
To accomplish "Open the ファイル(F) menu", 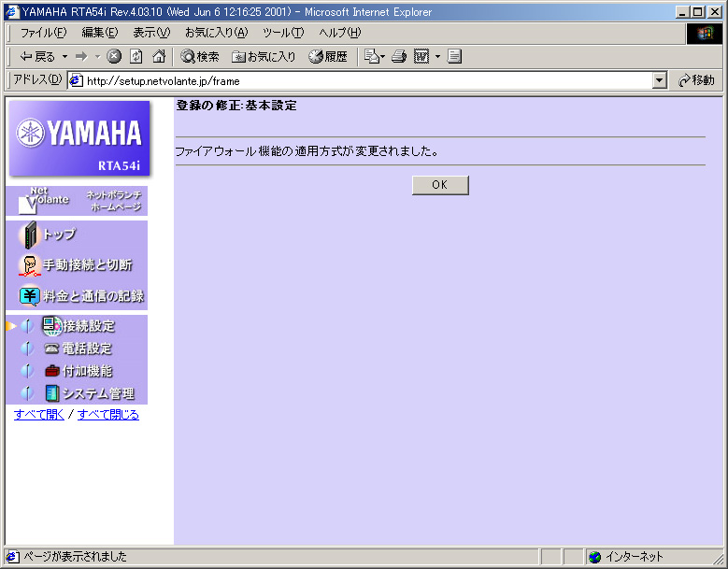I will pos(43,33).
